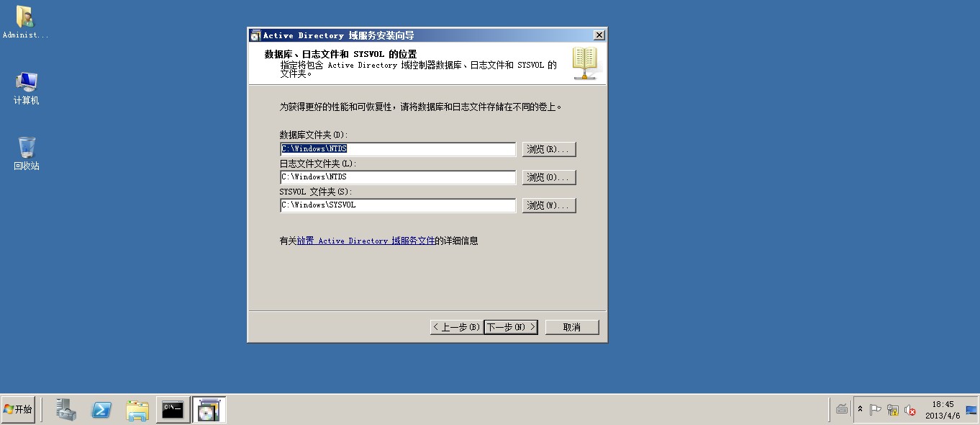Viewport: 980px width, 425px height.
Task: Switch to the command prompt taskbar window
Action: click(173, 409)
